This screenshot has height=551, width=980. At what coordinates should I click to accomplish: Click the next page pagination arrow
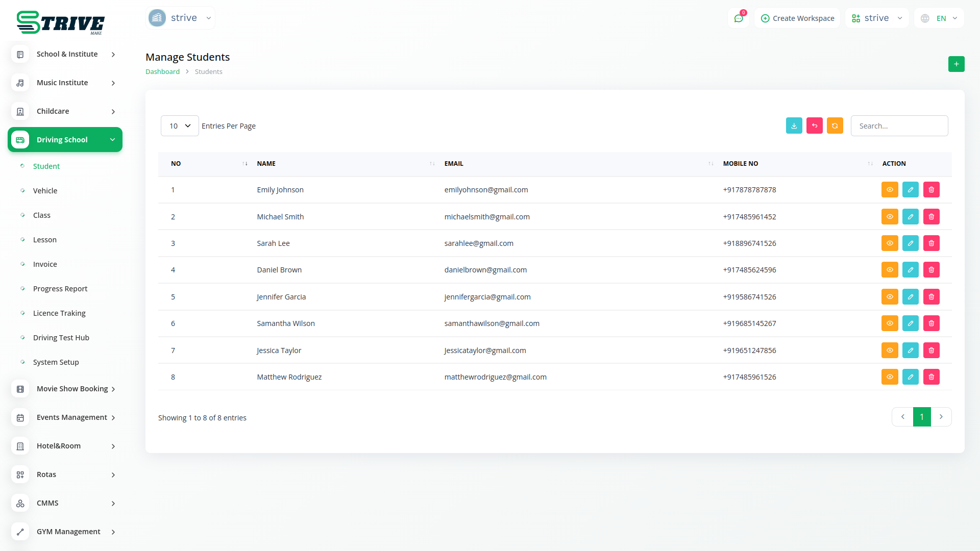pyautogui.click(x=941, y=417)
